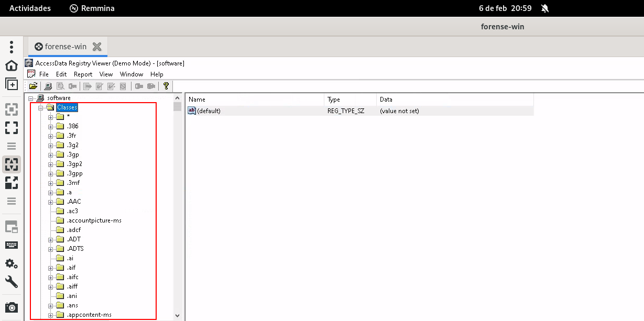The height and width of the screenshot is (321, 644).
Task: Click the software hive computer icon in tree
Action: (41, 98)
